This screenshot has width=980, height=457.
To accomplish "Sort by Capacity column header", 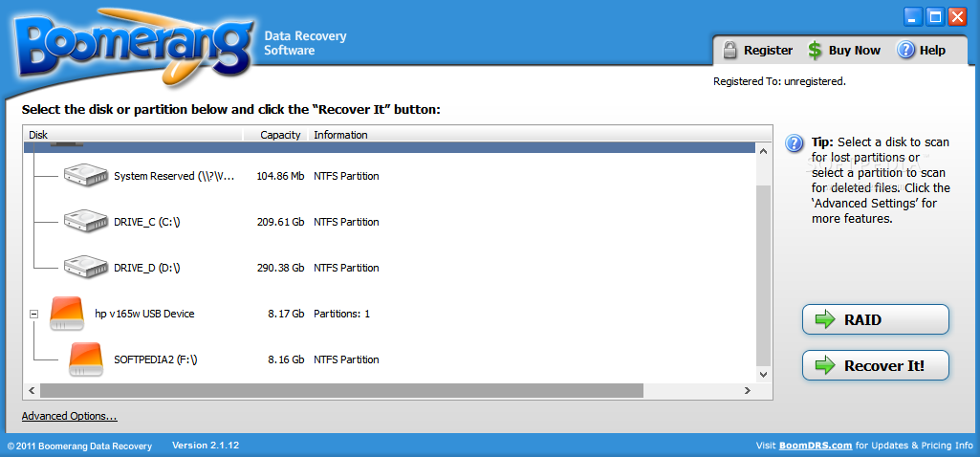I will [x=275, y=135].
